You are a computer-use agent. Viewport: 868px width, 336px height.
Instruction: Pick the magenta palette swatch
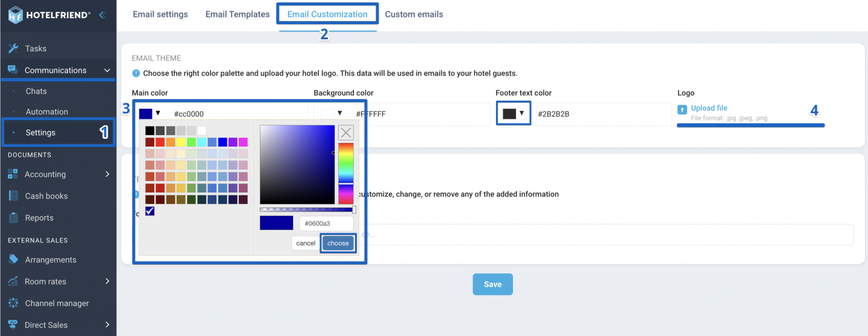243,142
